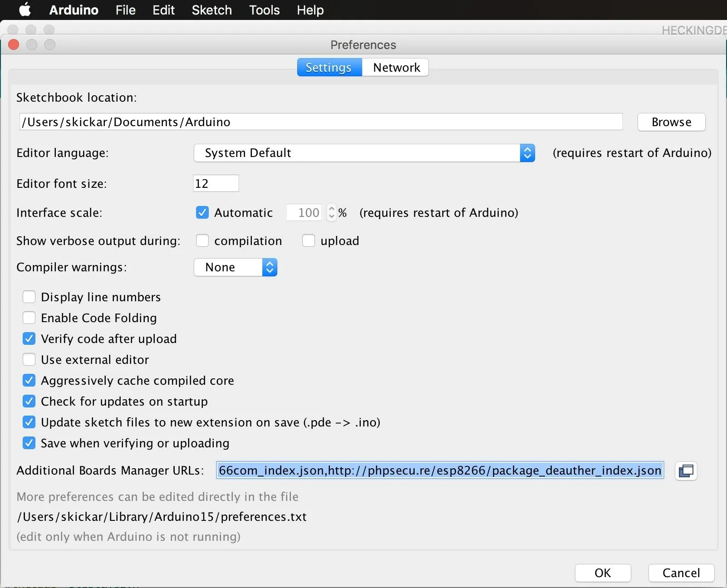Click the Editor font size field

point(216,183)
